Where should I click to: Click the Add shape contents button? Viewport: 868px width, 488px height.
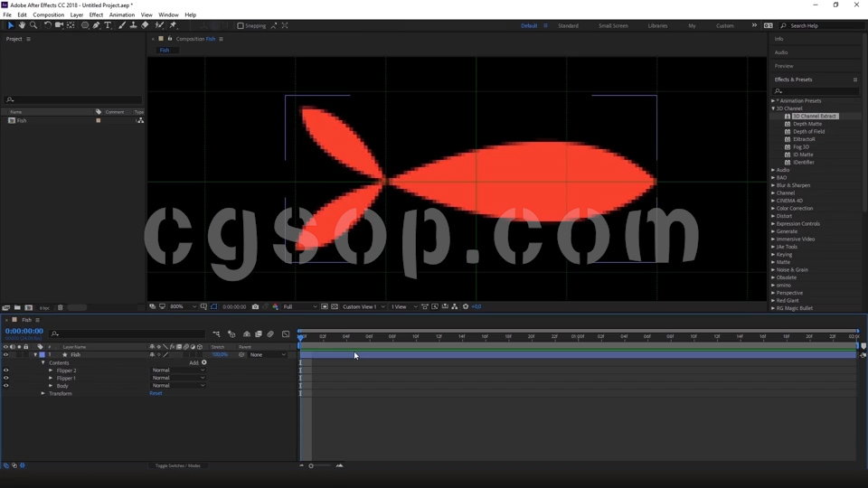pos(204,363)
